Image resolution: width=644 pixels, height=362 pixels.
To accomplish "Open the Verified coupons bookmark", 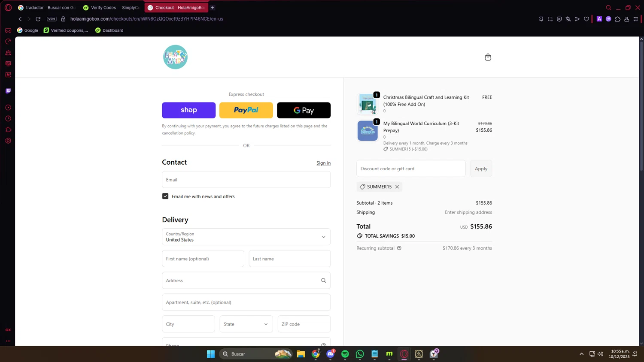I will pyautogui.click(x=66, y=30).
